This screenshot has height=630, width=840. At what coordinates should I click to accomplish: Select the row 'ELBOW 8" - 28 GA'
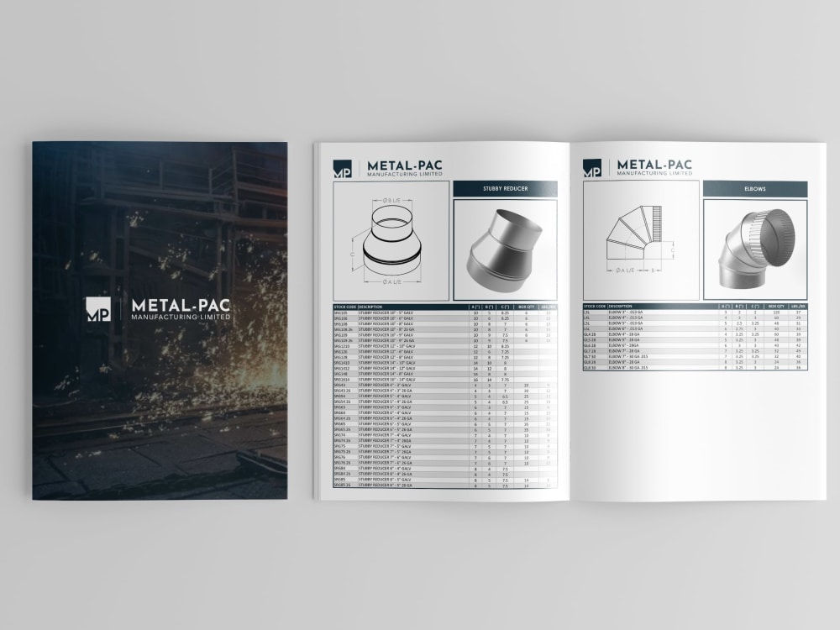(695, 362)
